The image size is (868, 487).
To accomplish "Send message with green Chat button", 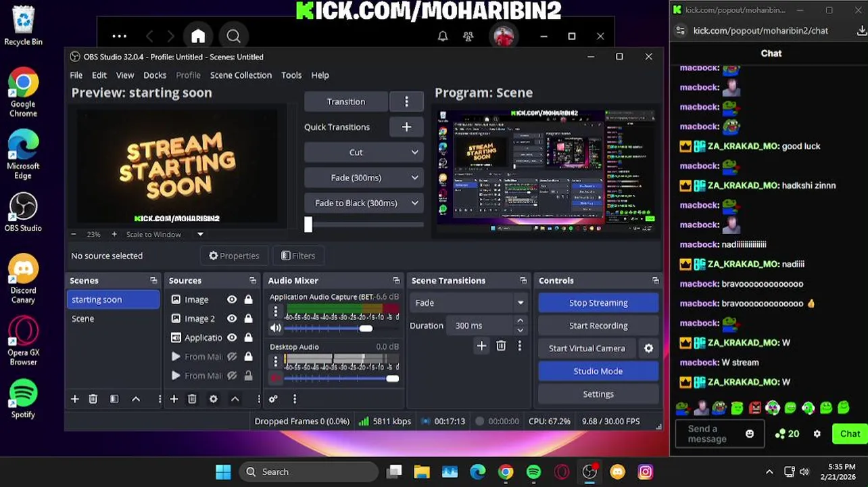I will (850, 434).
